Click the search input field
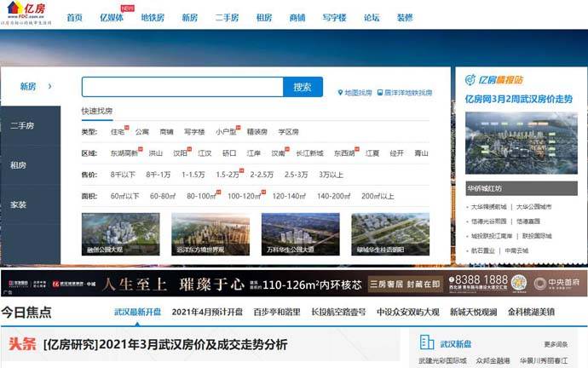The height and width of the screenshot is (368, 588). 182,87
